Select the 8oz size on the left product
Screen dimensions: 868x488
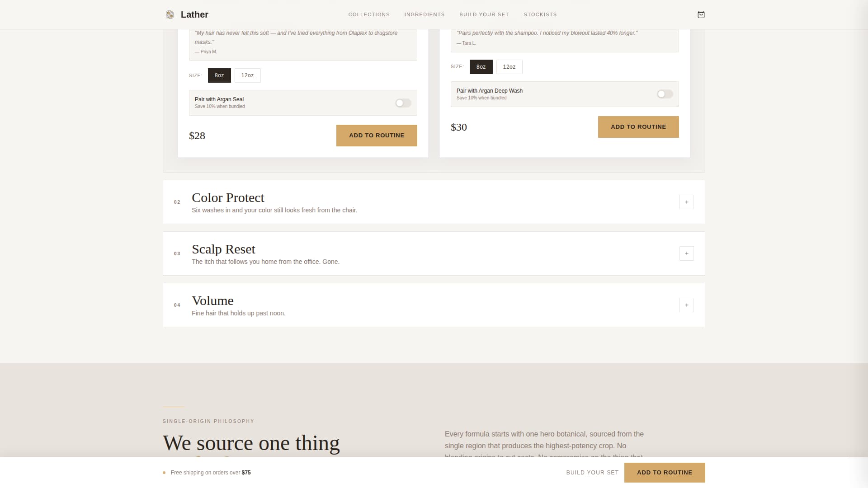pyautogui.click(x=219, y=75)
